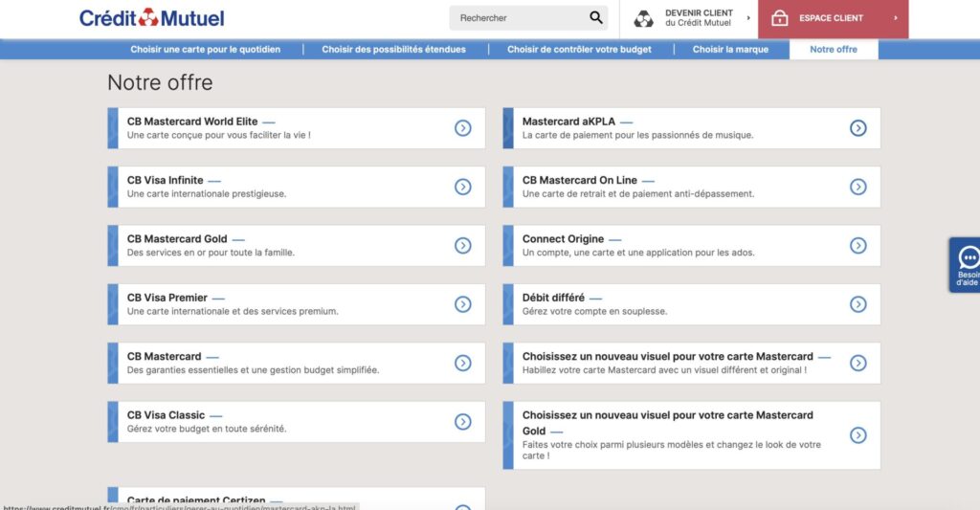Click the Rechercher search field

coord(517,18)
